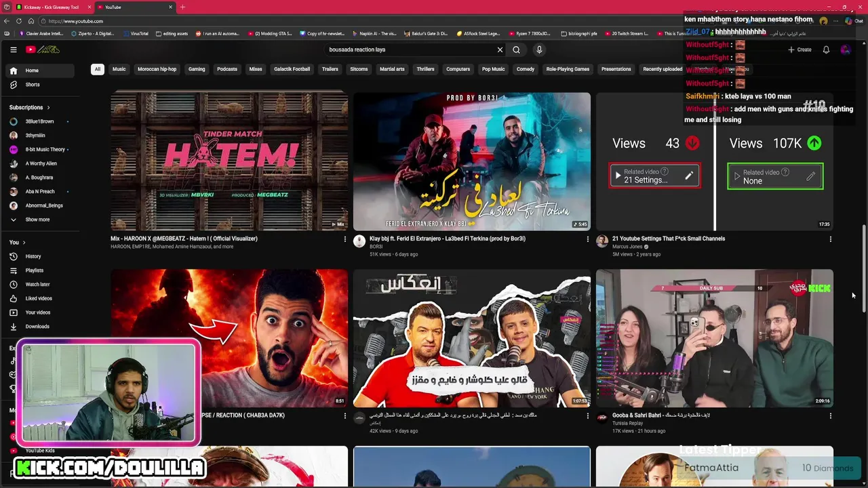Open three-dot menu for Gooba & Sahri Bahri video

[830, 416]
